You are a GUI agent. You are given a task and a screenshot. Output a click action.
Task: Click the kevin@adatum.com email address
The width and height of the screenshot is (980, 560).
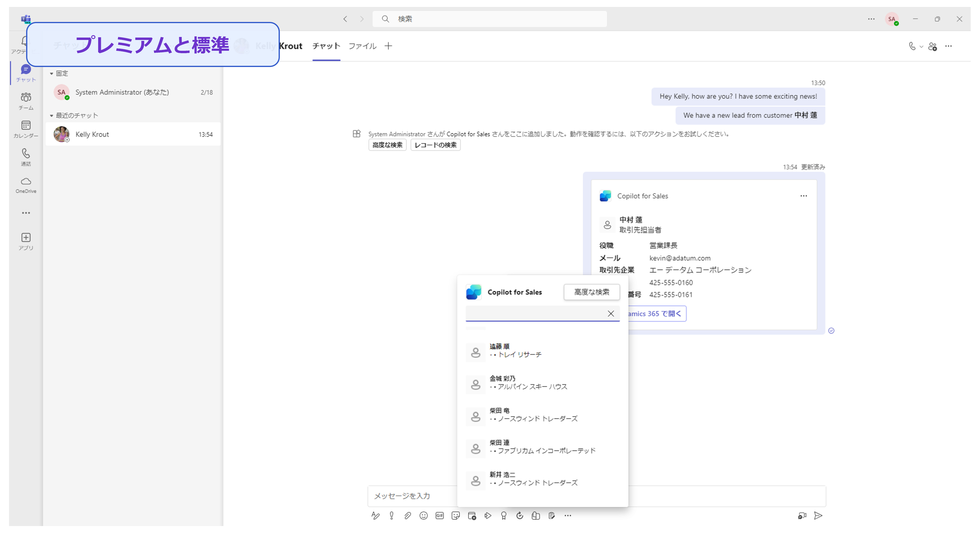pyautogui.click(x=679, y=258)
